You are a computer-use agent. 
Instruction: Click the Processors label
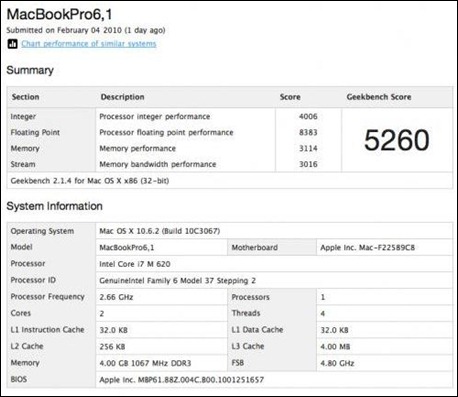point(250,297)
